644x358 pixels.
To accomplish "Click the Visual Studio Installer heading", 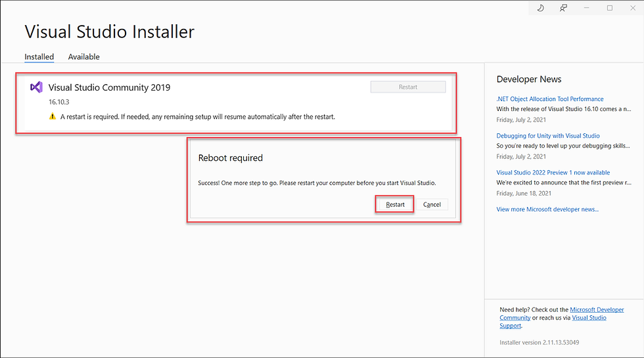I will 110,32.
